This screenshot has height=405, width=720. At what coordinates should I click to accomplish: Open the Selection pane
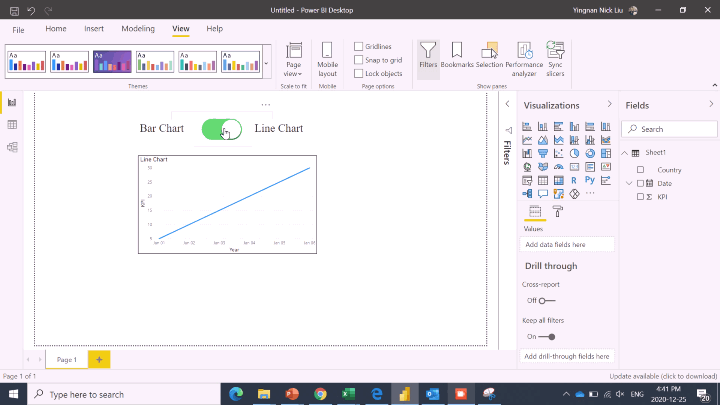[489, 56]
